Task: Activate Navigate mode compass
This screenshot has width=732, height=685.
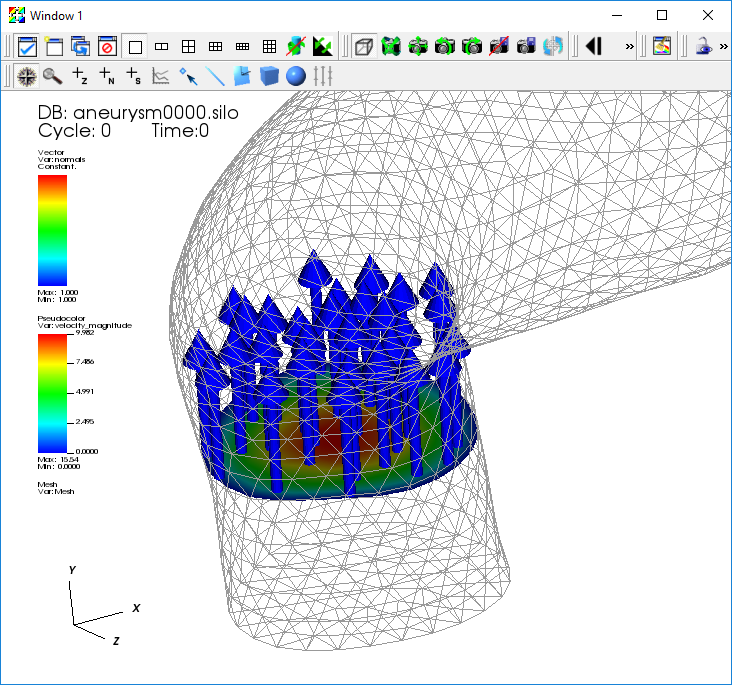Action: point(27,76)
